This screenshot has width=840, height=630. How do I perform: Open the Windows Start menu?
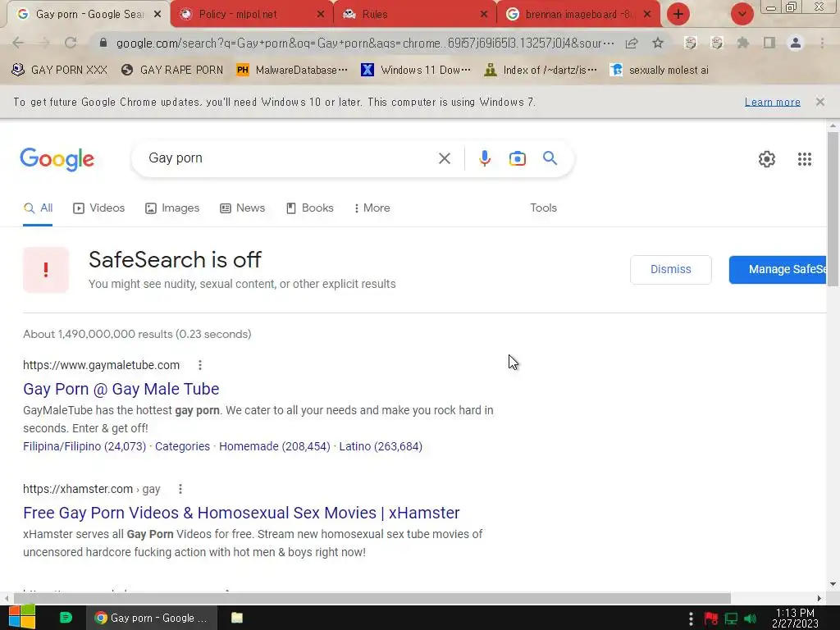pyautogui.click(x=22, y=618)
